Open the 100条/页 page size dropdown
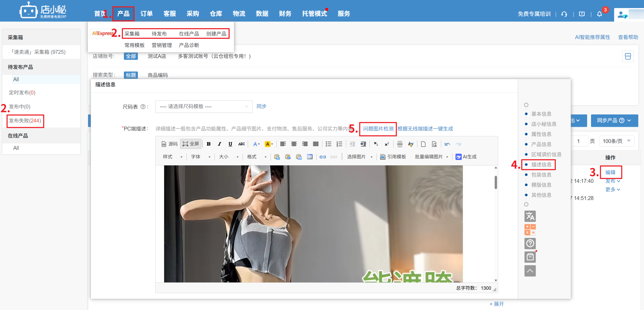 [x=616, y=141]
